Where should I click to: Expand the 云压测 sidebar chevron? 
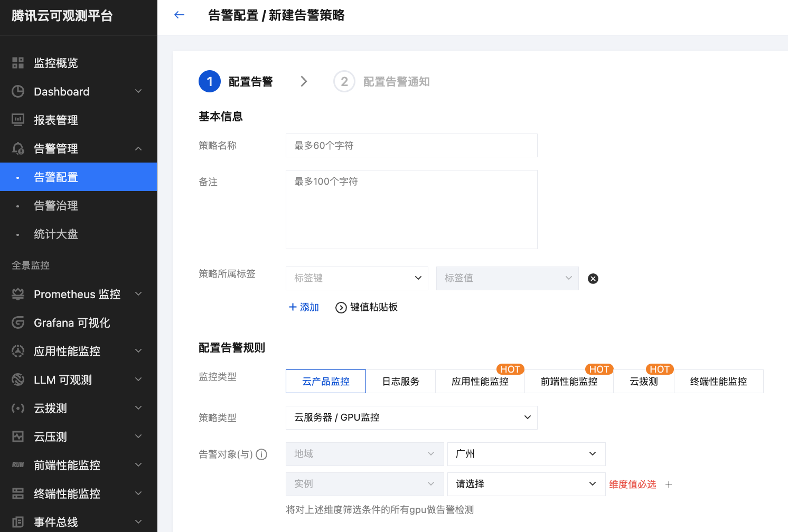tap(138, 437)
